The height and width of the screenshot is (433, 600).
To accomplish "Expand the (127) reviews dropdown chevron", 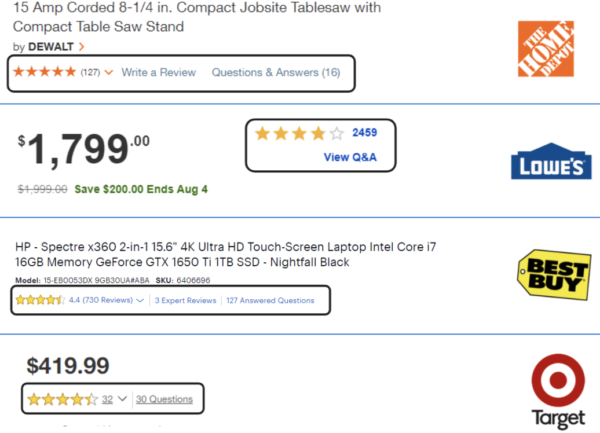I will pyautogui.click(x=109, y=72).
